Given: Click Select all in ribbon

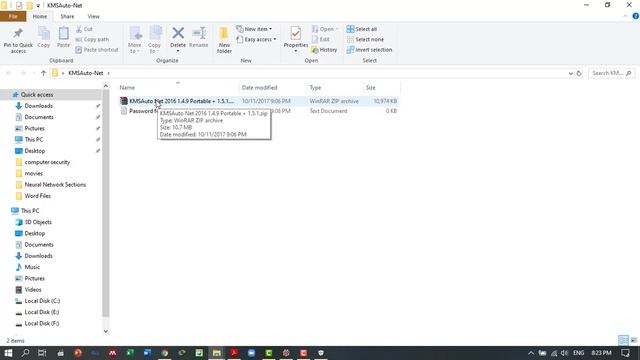Looking at the screenshot, I should [x=362, y=29].
